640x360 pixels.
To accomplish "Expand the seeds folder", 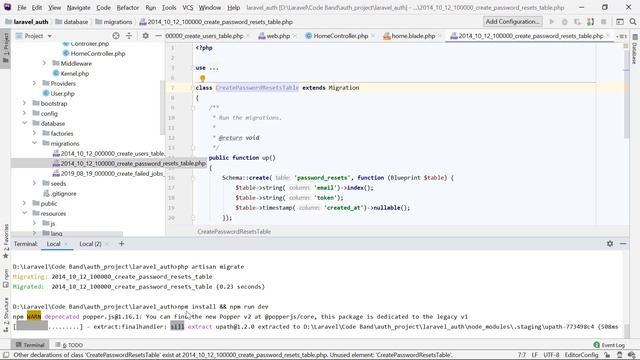I will pyautogui.click(x=34, y=183).
